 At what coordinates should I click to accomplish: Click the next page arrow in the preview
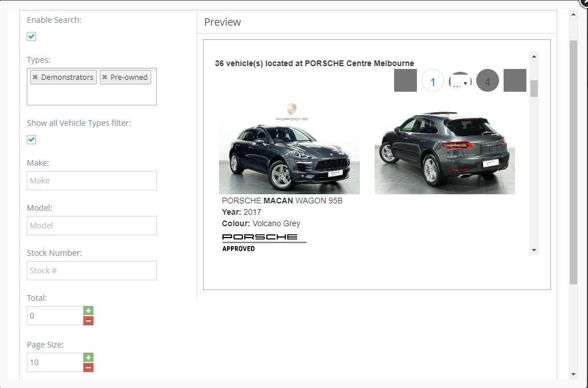(x=514, y=80)
